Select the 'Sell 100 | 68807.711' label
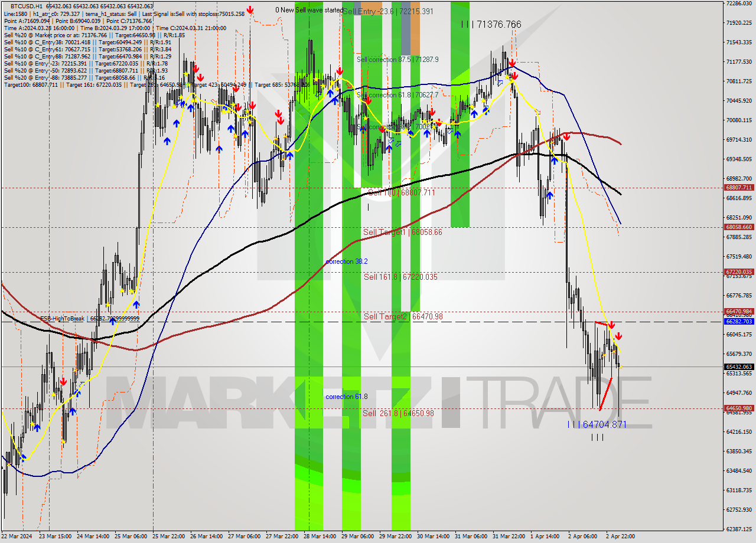Screen dimensions: 756x543 point(401,192)
